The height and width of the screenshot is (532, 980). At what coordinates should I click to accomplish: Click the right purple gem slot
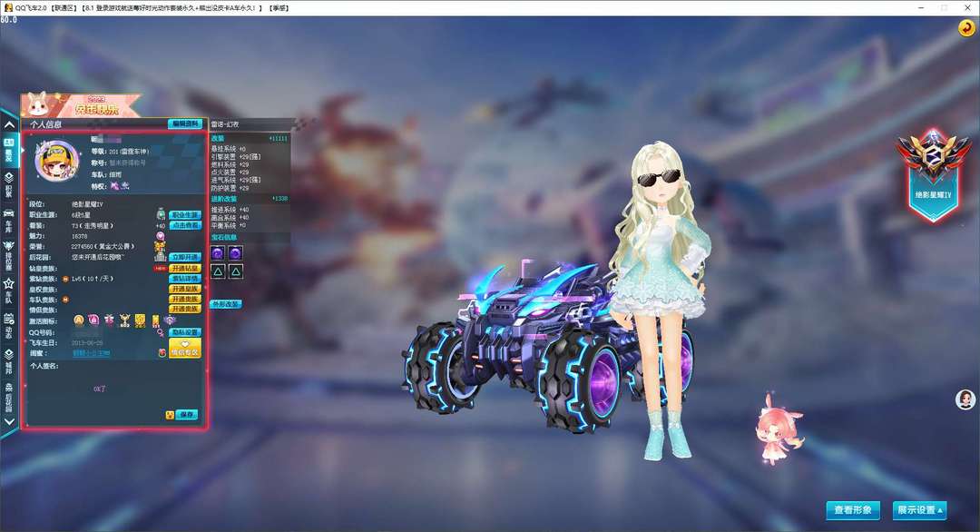(x=236, y=252)
